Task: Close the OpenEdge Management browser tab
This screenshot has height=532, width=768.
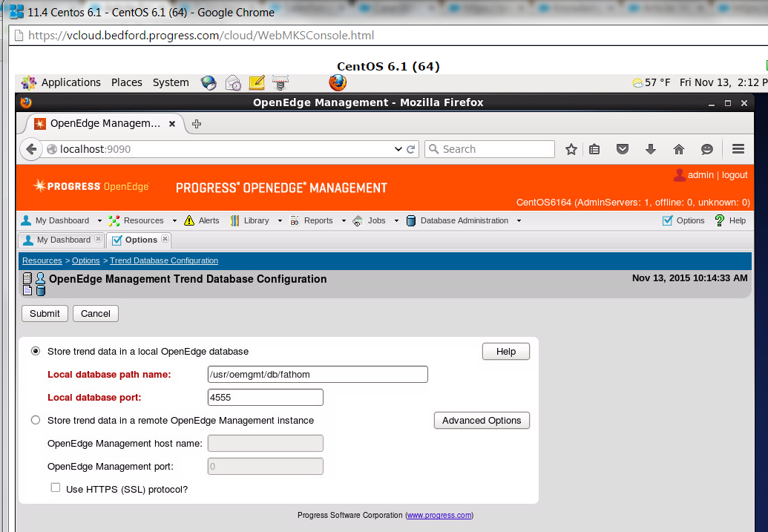Action: click(x=172, y=124)
